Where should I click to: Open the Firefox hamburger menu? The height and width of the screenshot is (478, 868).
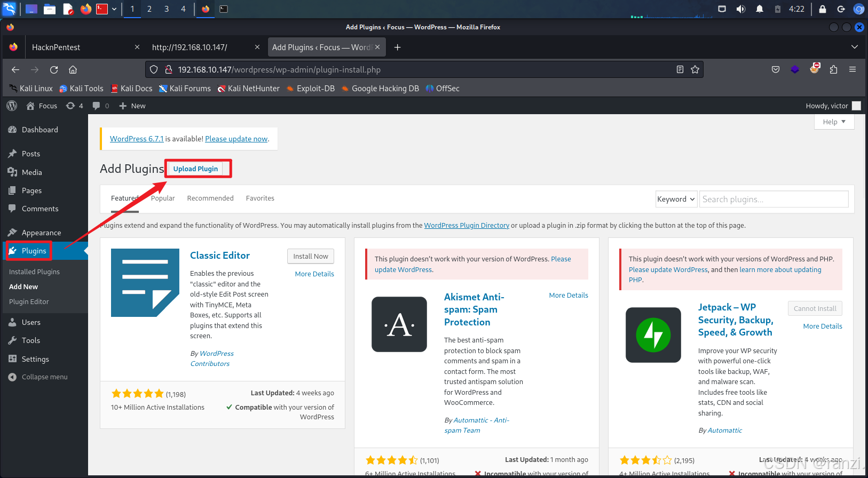tap(853, 69)
